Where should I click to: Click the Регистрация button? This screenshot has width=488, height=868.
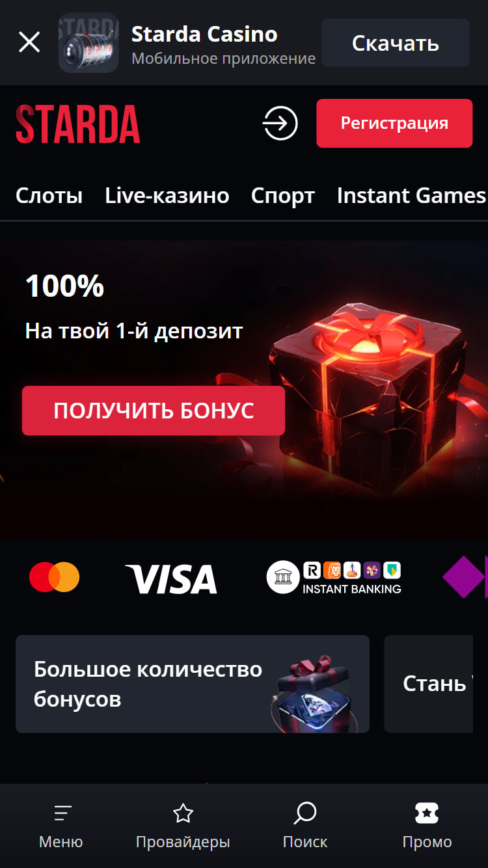[394, 123]
